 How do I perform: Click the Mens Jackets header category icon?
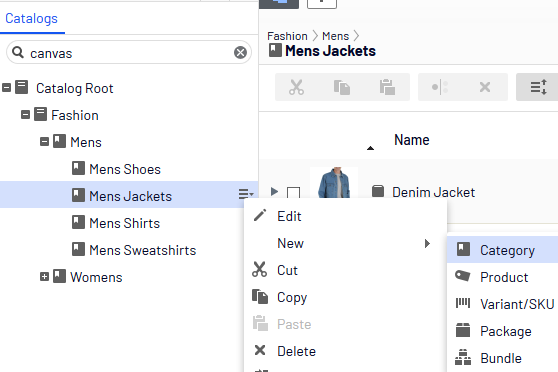click(x=275, y=50)
